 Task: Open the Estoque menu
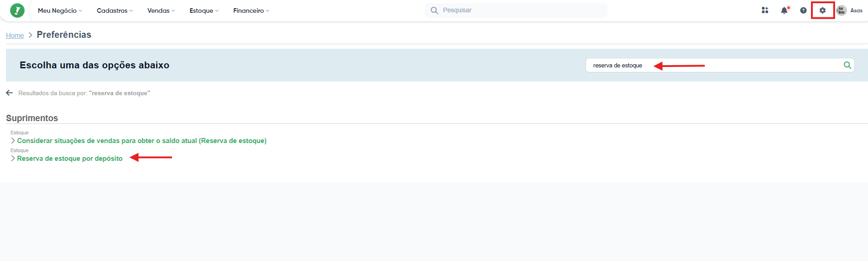(204, 10)
